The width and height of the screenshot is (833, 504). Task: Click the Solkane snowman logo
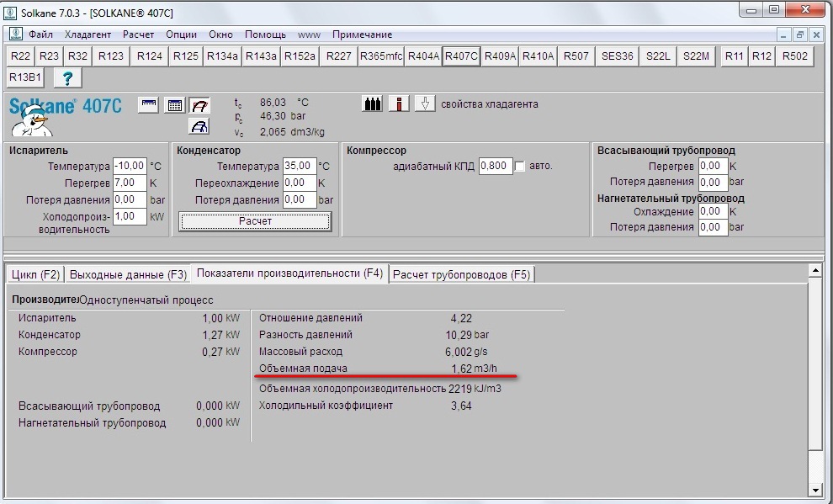(32, 121)
